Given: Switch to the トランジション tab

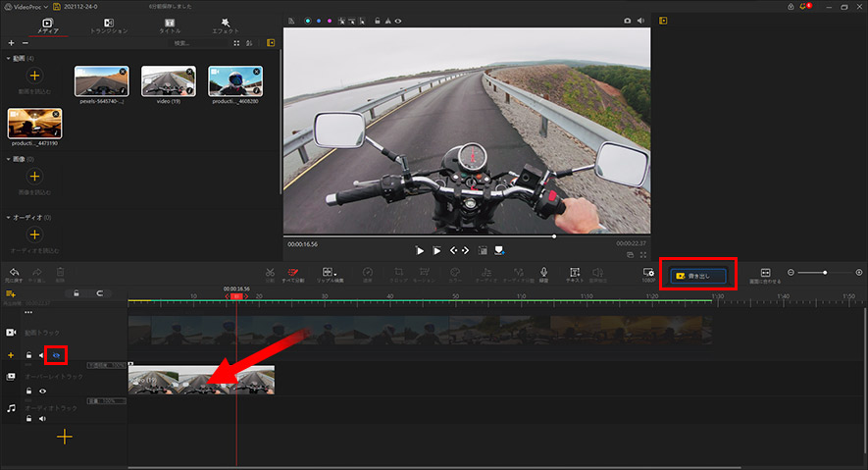Looking at the screenshot, I should pos(108,26).
